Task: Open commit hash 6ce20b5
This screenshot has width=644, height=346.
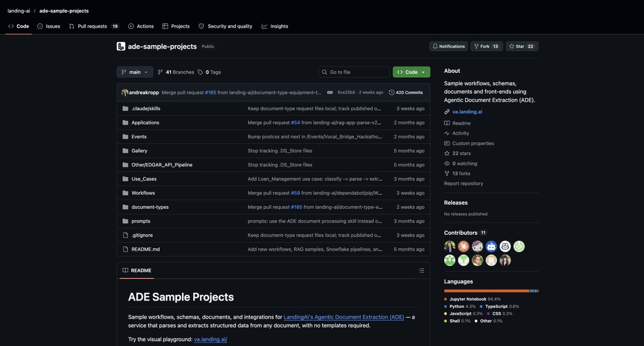Action: (346, 92)
